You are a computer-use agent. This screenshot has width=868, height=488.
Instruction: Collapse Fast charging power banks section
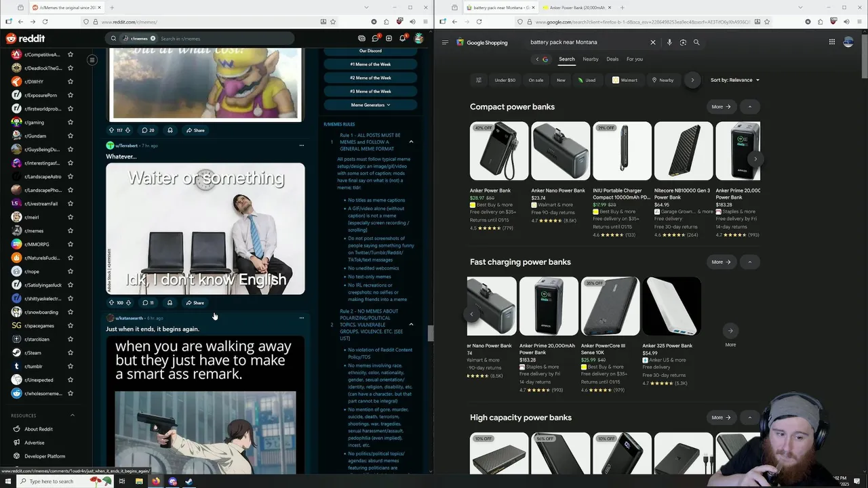coord(750,262)
